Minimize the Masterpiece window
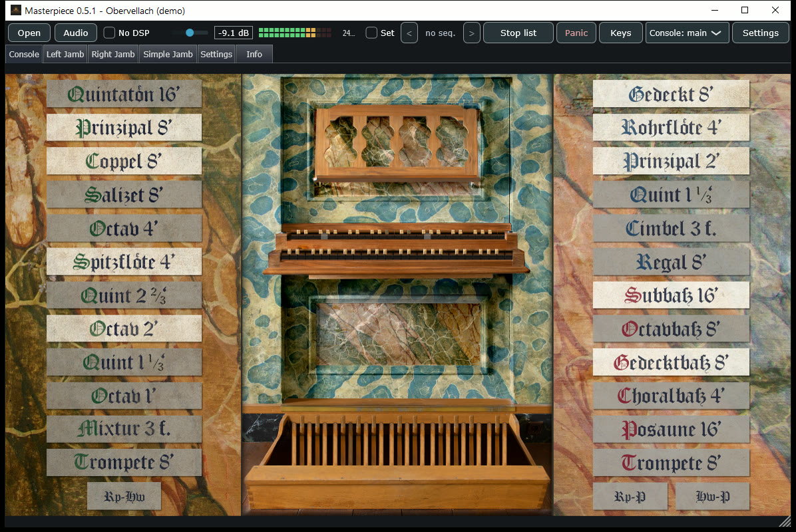Image resolution: width=796 pixels, height=532 pixels. tap(715, 10)
